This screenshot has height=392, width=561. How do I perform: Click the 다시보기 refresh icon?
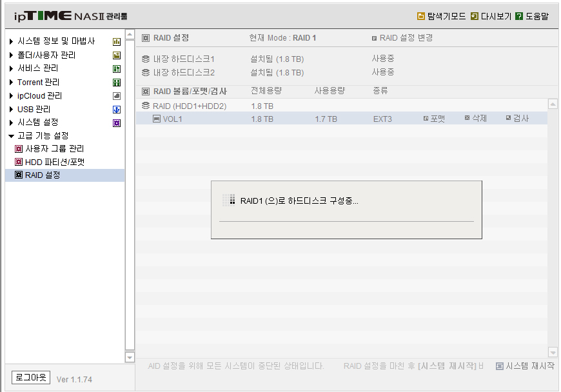point(475,16)
